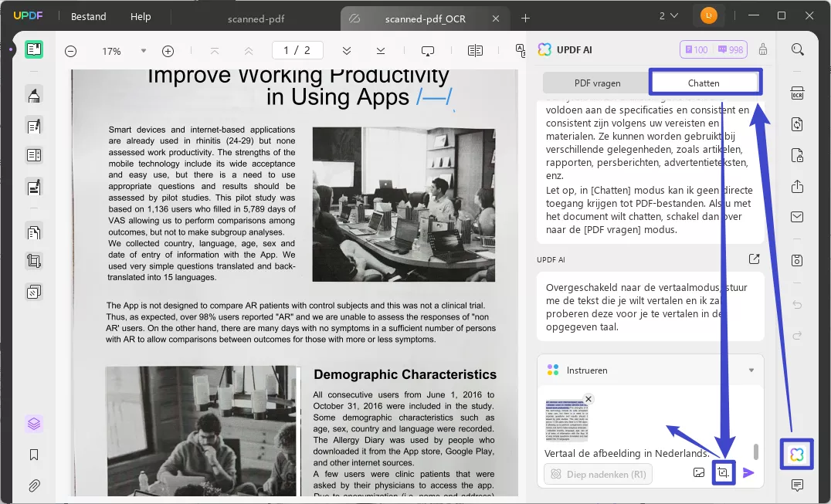Open the Bestand menu
The height and width of the screenshot is (504, 831).
(x=88, y=16)
